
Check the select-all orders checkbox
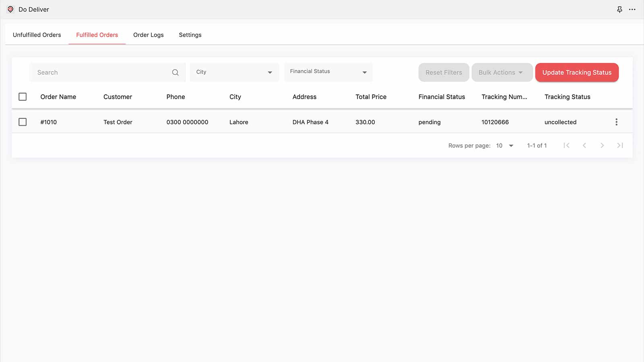click(x=23, y=97)
